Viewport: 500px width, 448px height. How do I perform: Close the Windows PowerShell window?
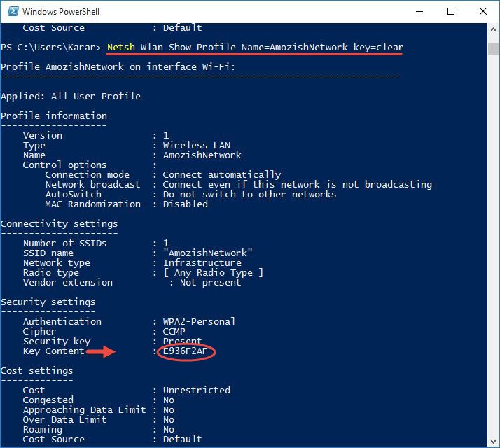pos(482,11)
